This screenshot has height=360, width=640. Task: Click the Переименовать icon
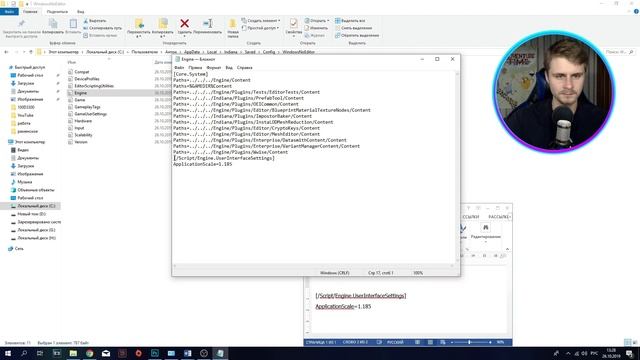(207, 24)
